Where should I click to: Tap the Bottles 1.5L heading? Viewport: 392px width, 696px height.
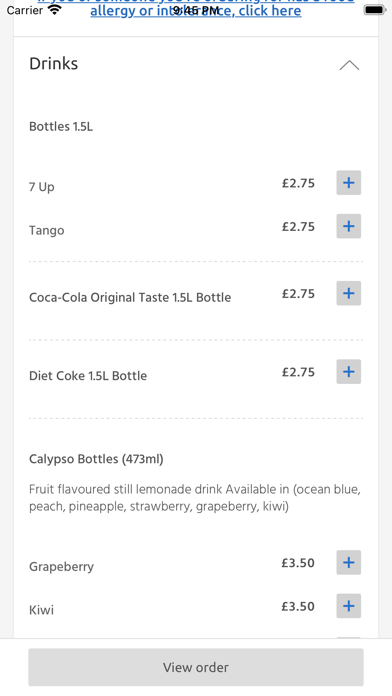click(61, 127)
